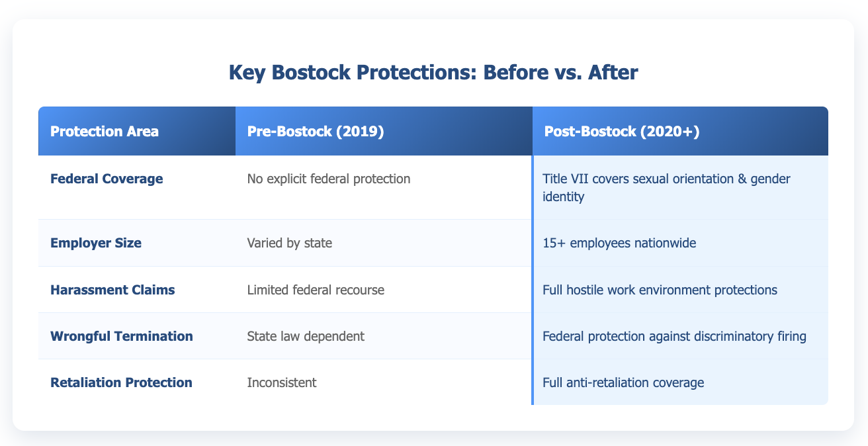Select the 'Inconsistent' cell
The width and height of the screenshot is (868, 446).
point(281,382)
